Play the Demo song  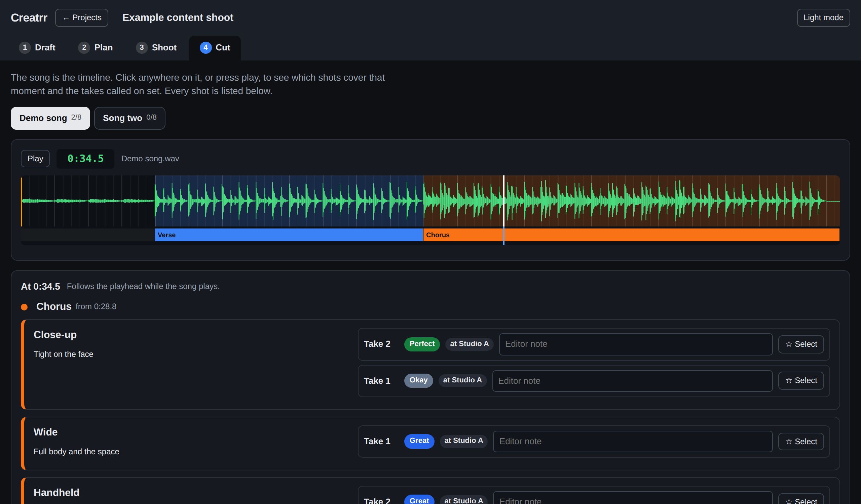pos(35,159)
